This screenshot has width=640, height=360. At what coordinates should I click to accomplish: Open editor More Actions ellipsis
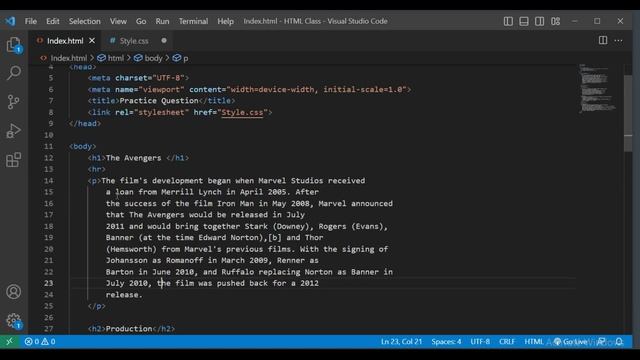(618, 40)
